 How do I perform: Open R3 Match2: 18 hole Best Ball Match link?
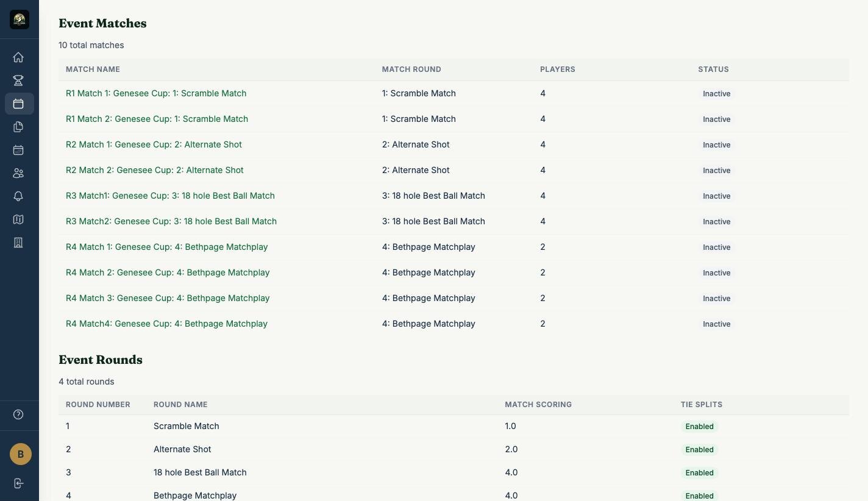171,221
